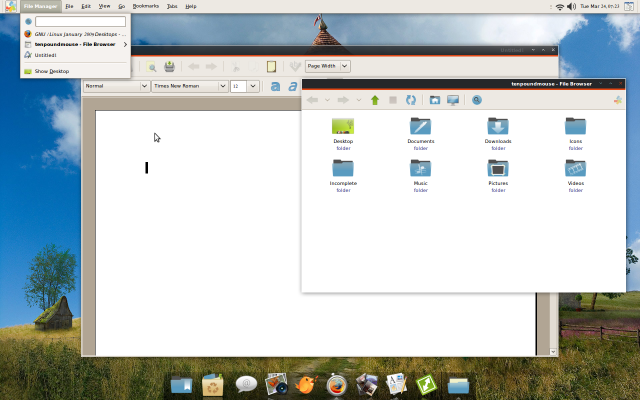The width and height of the screenshot is (640, 400).
Task: Open the File Manager panel menu
Action: tap(40, 6)
